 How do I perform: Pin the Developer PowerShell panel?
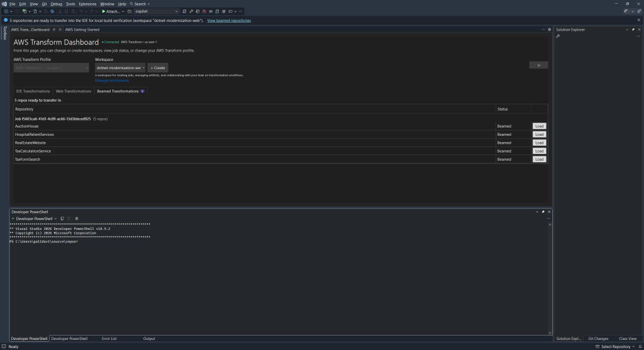[543, 212]
